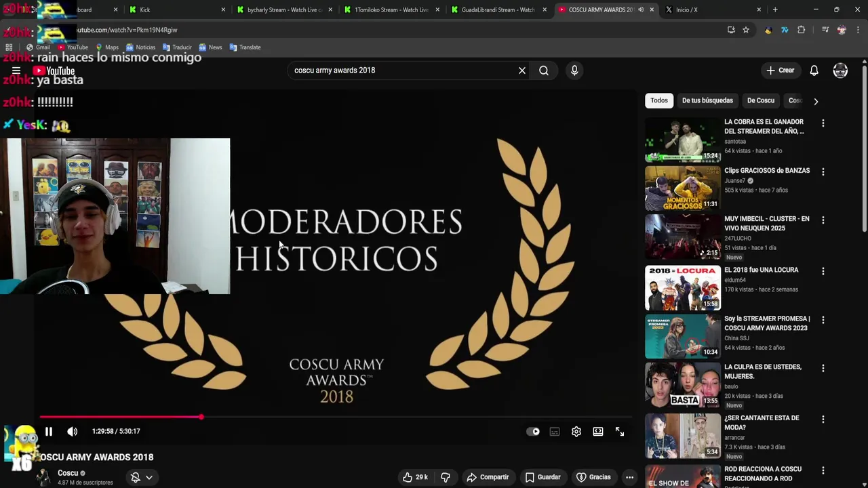
Task: Select the De tus búsquedas filter chip
Action: click(x=707, y=100)
